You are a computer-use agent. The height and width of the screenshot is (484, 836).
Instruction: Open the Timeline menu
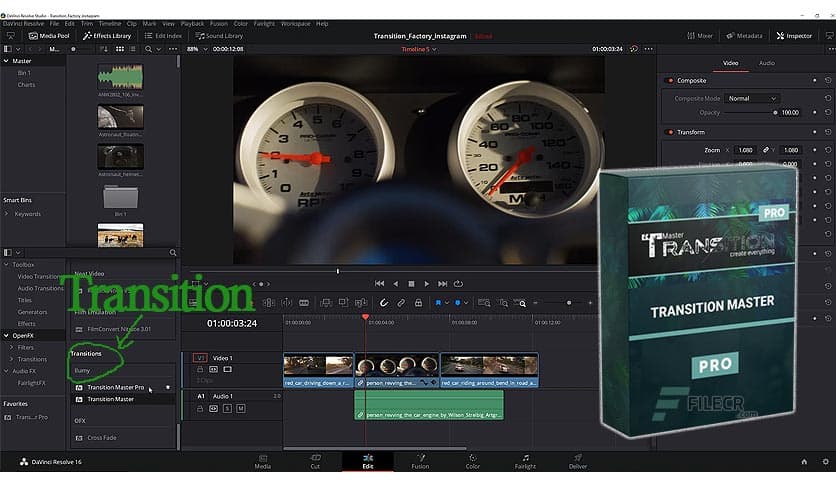pos(110,23)
